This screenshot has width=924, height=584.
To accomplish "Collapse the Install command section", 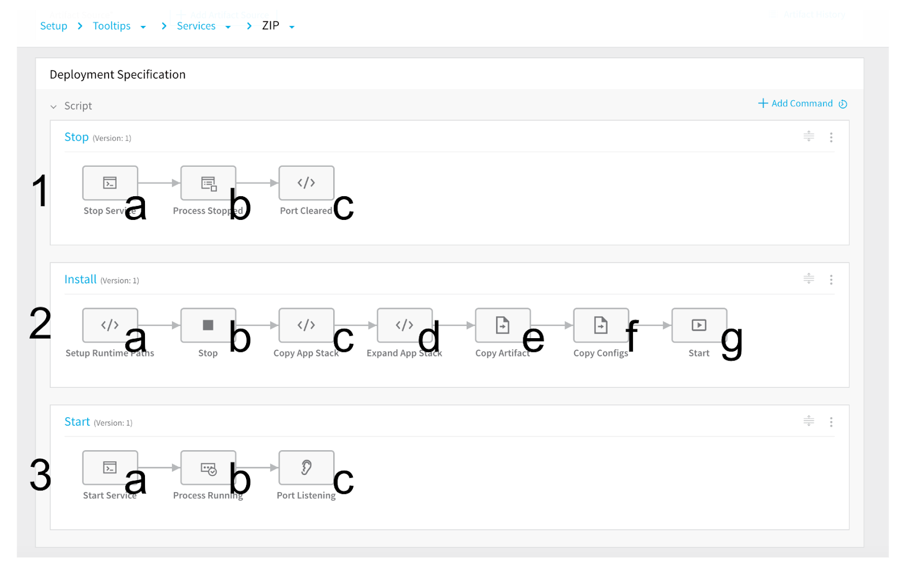I will (808, 279).
